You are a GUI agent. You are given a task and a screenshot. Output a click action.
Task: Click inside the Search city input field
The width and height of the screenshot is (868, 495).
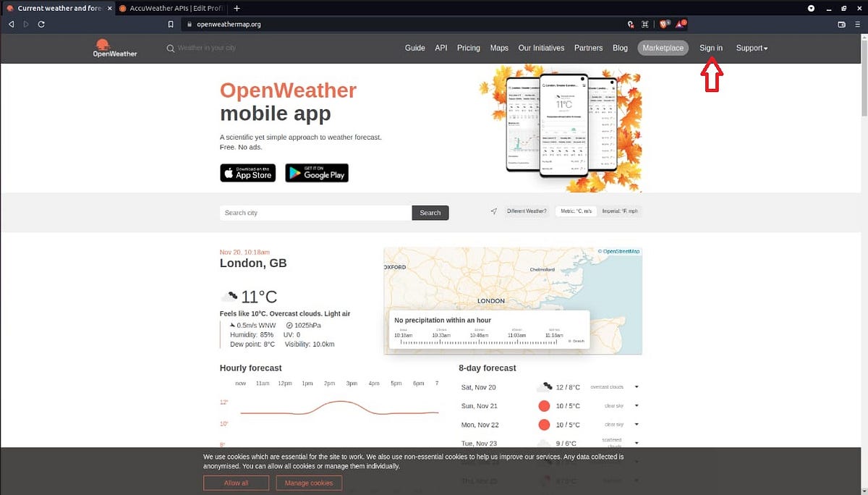pyautogui.click(x=314, y=212)
